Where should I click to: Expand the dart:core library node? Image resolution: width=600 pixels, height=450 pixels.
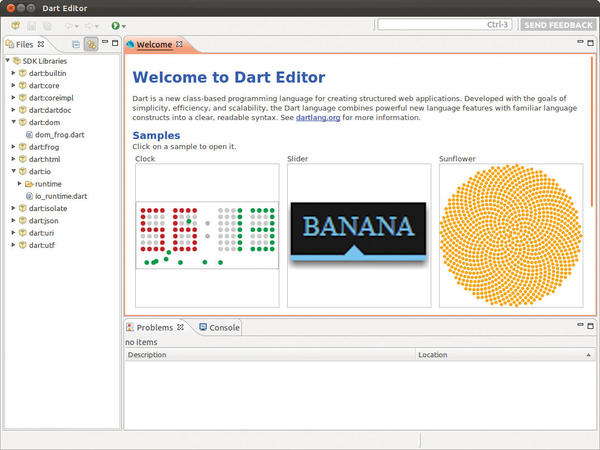point(13,85)
